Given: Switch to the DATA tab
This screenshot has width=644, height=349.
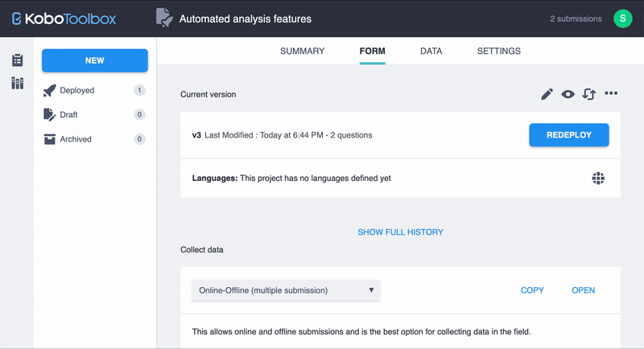Looking at the screenshot, I should [x=431, y=51].
